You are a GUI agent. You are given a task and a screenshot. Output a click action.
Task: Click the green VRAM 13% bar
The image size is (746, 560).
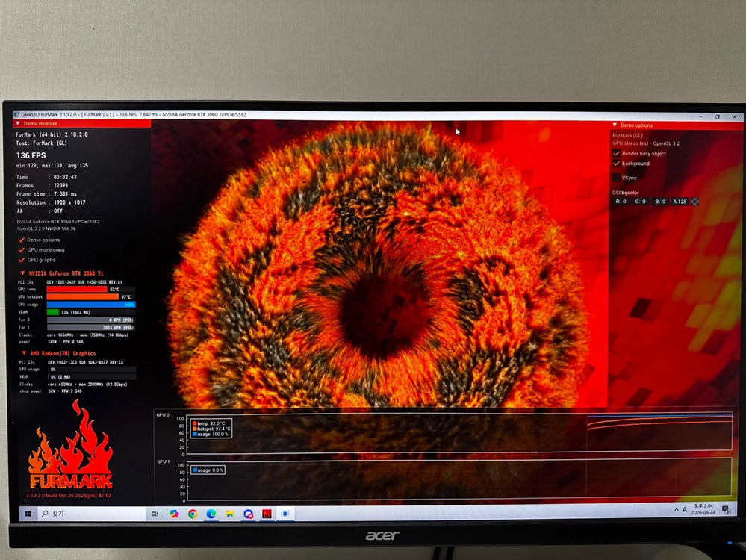[53, 312]
